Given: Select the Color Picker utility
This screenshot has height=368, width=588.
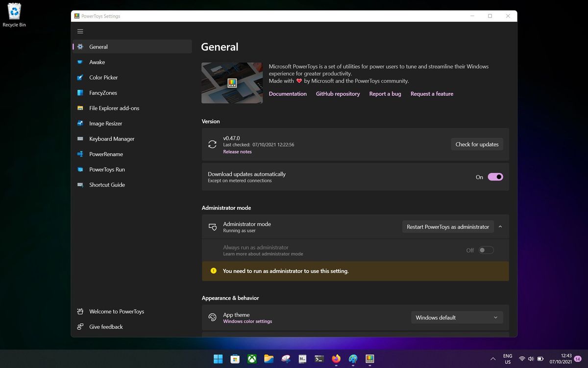Looking at the screenshot, I should pos(103,77).
